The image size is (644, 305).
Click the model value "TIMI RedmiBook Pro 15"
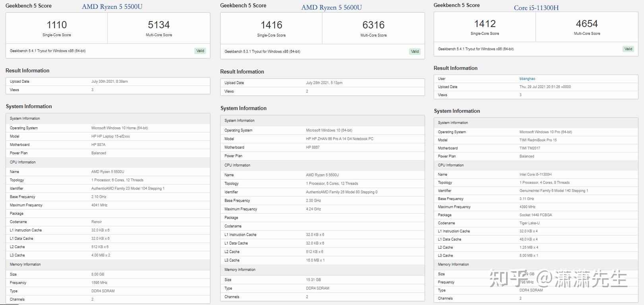pos(538,140)
